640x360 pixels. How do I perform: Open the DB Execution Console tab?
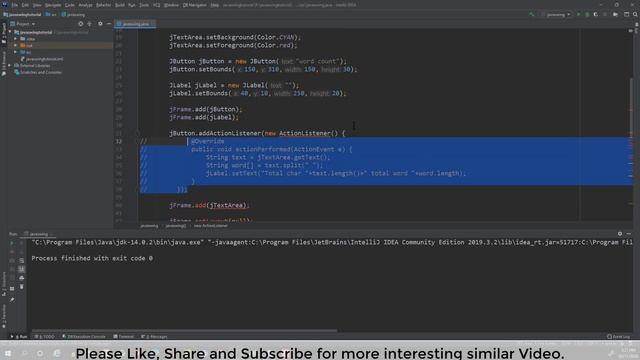click(x=84, y=336)
